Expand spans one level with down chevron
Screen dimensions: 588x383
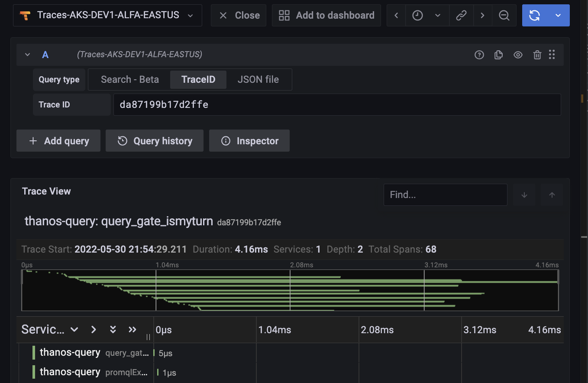click(x=74, y=330)
